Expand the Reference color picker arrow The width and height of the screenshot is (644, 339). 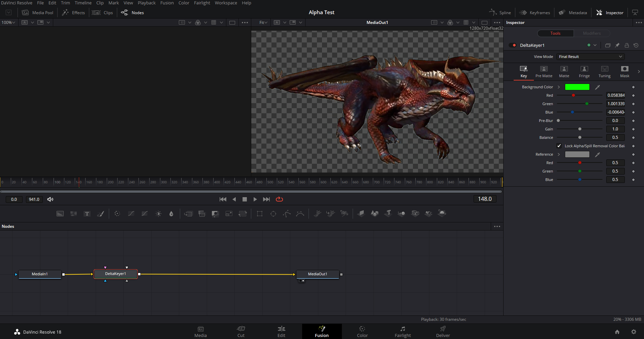(x=559, y=154)
